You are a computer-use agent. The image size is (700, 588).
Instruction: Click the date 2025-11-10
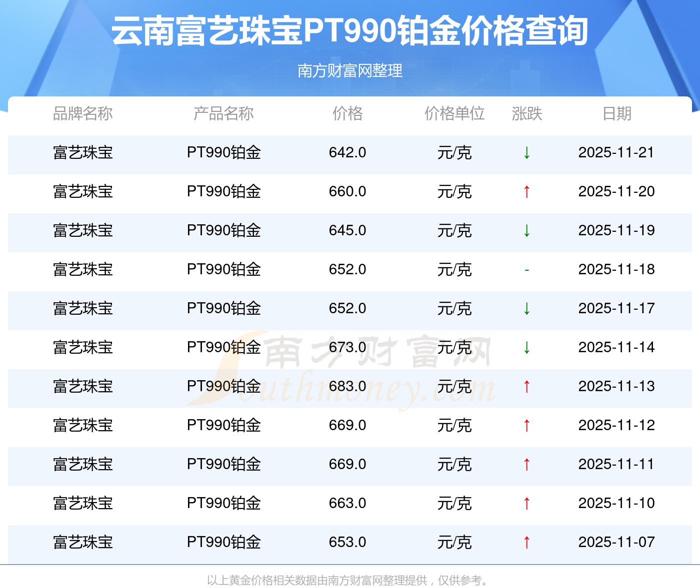click(x=616, y=503)
